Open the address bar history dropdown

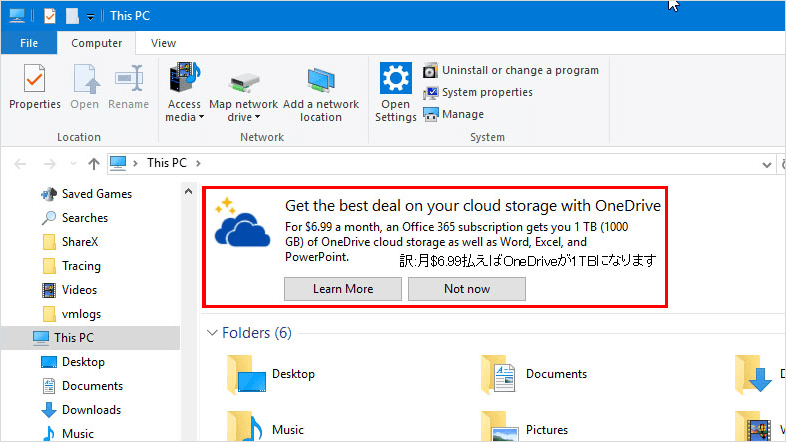tap(766, 164)
